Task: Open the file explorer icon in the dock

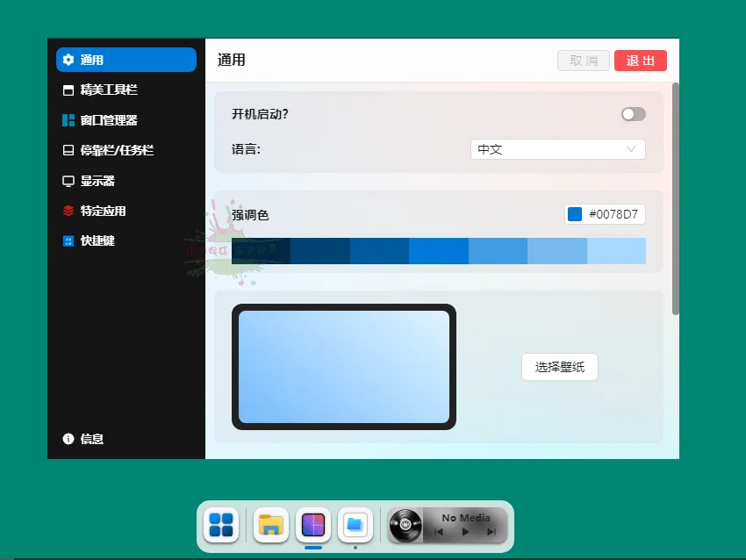Action: pyautogui.click(x=269, y=526)
